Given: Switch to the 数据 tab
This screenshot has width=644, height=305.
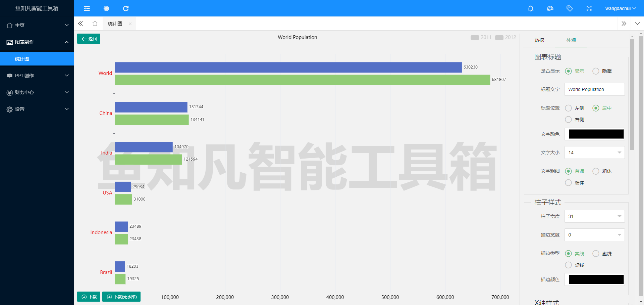Looking at the screenshot, I should pos(539,40).
